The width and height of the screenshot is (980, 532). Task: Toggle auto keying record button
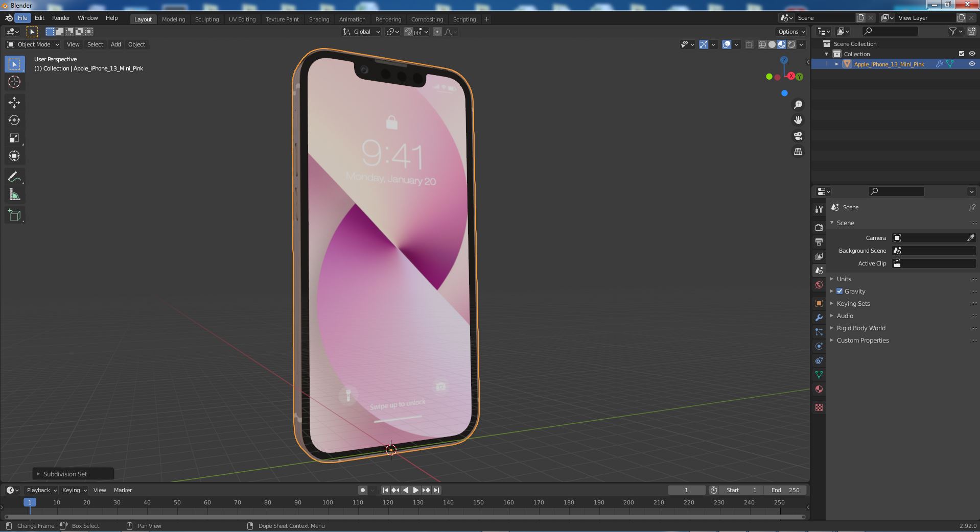362,490
